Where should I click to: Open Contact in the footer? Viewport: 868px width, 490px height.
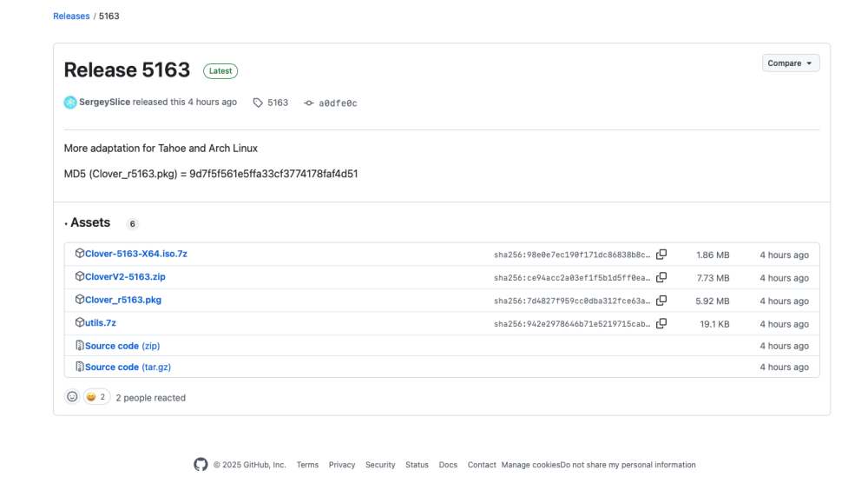click(x=482, y=465)
